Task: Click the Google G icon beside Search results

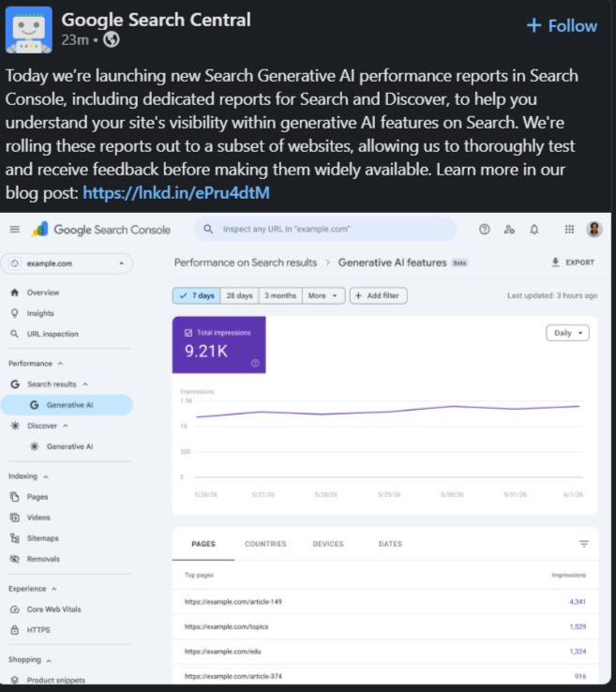Action: click(x=15, y=384)
